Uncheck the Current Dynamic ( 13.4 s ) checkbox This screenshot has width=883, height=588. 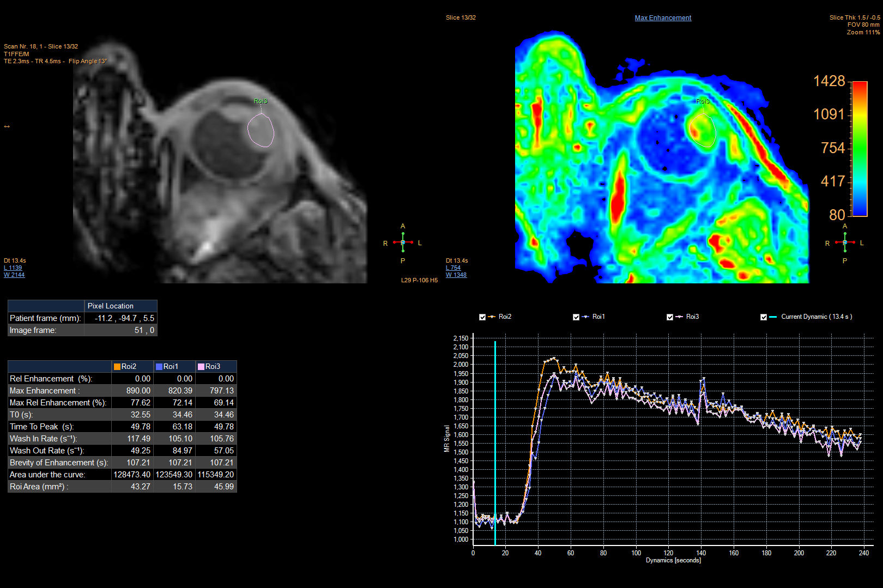763,316
